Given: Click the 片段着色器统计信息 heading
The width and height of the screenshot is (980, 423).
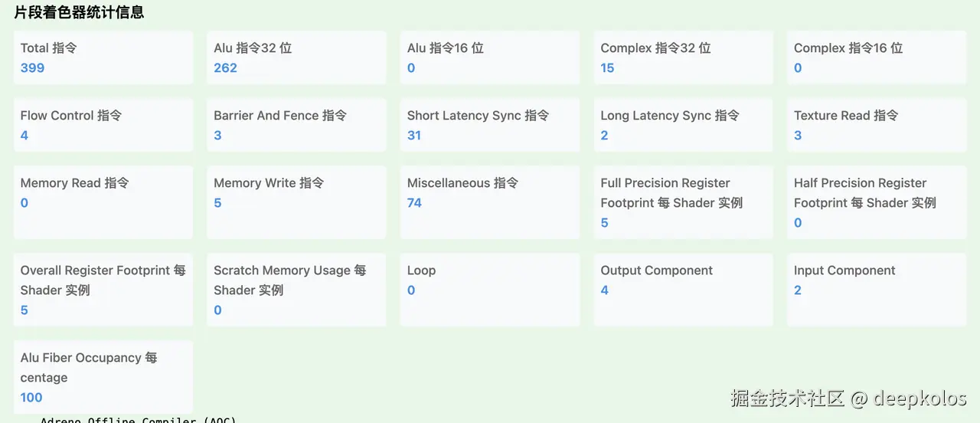Looking at the screenshot, I should pos(79,13).
